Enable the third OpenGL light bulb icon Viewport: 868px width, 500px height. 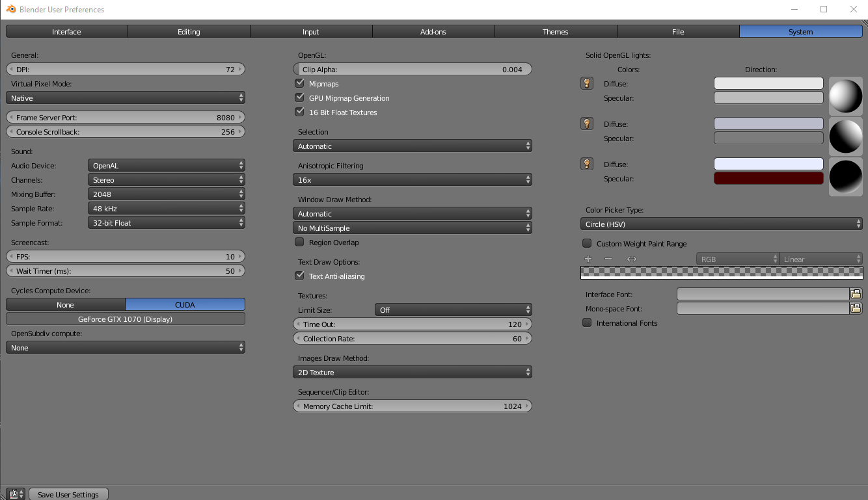point(586,164)
